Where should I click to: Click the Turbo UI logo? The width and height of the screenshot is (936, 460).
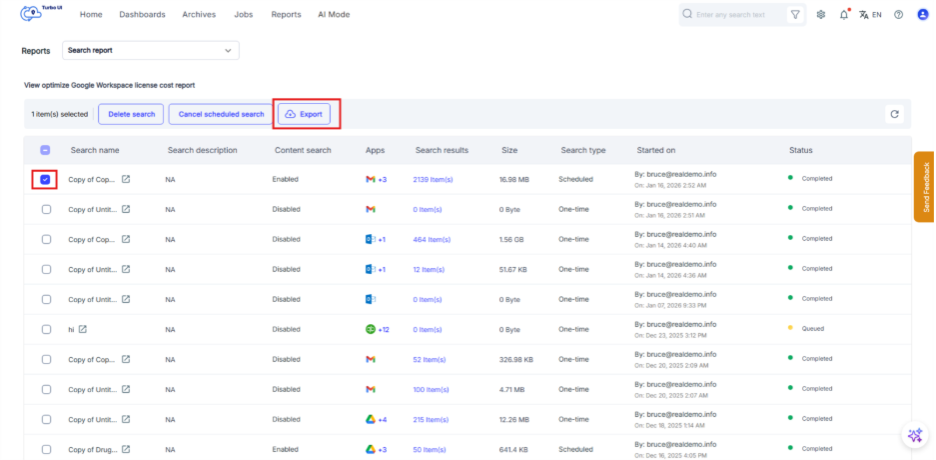click(x=38, y=14)
